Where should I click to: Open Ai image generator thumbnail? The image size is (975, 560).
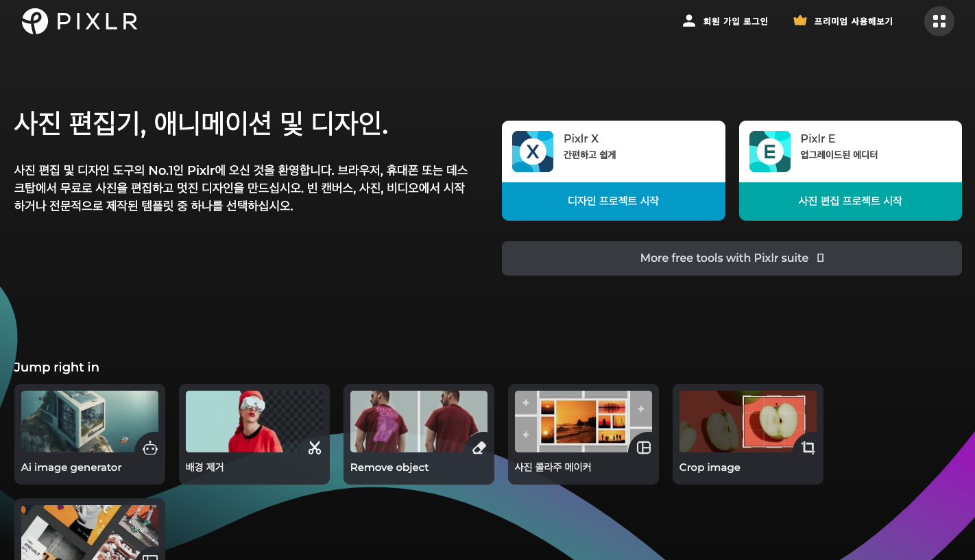click(90, 422)
